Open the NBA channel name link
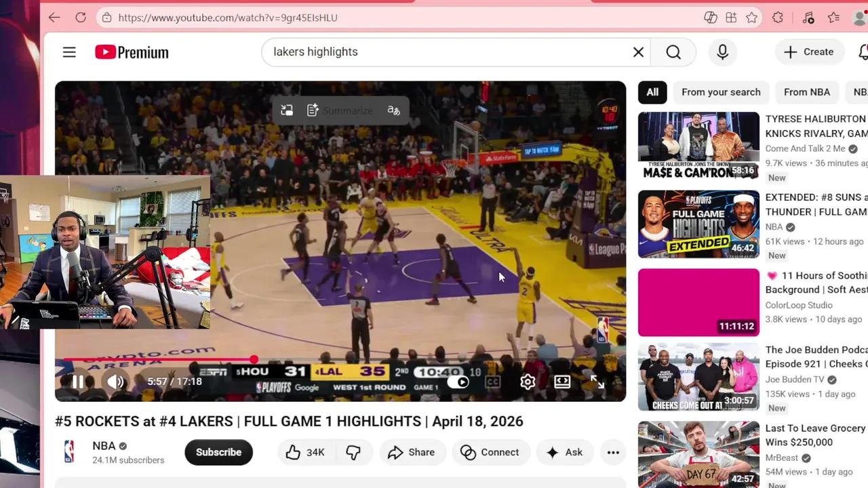The width and height of the screenshot is (868, 488). [104, 446]
